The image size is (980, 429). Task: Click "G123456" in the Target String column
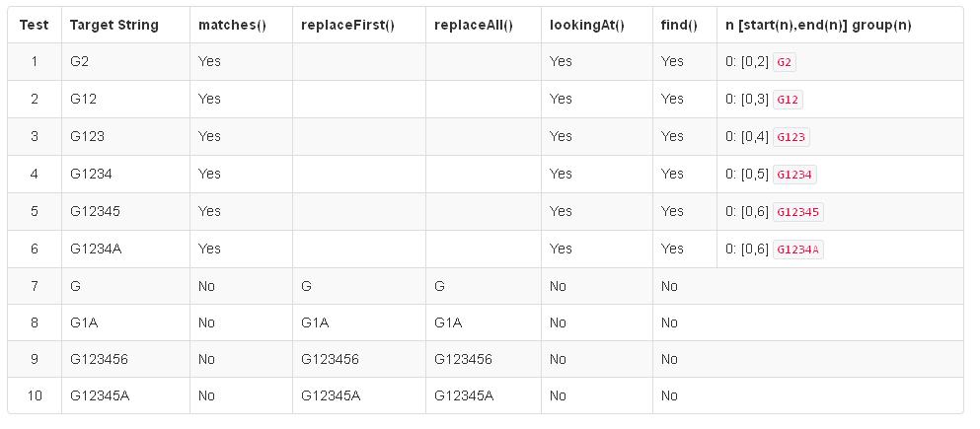click(99, 359)
